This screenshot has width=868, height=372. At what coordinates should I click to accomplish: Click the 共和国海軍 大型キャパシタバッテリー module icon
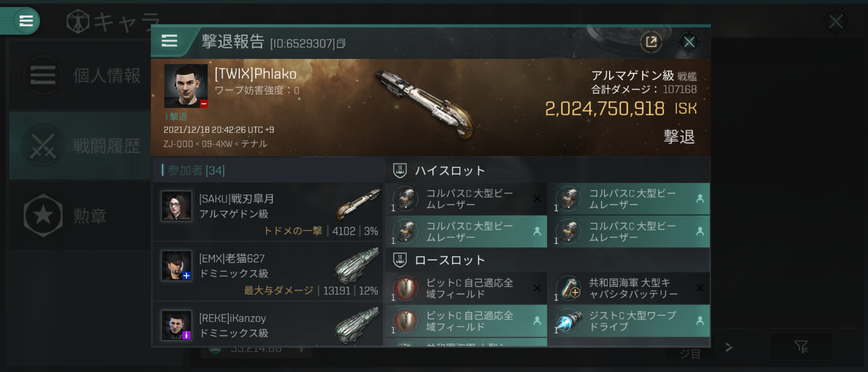tap(569, 288)
